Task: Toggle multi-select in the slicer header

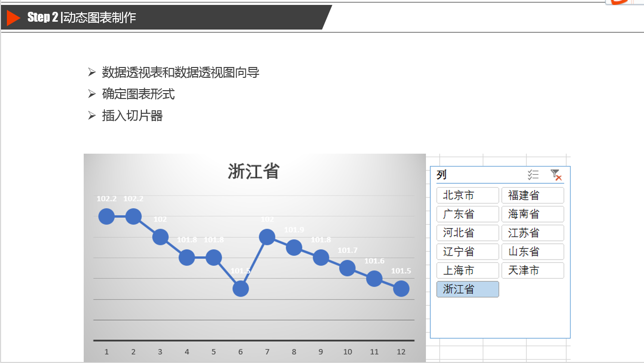Action: click(533, 174)
